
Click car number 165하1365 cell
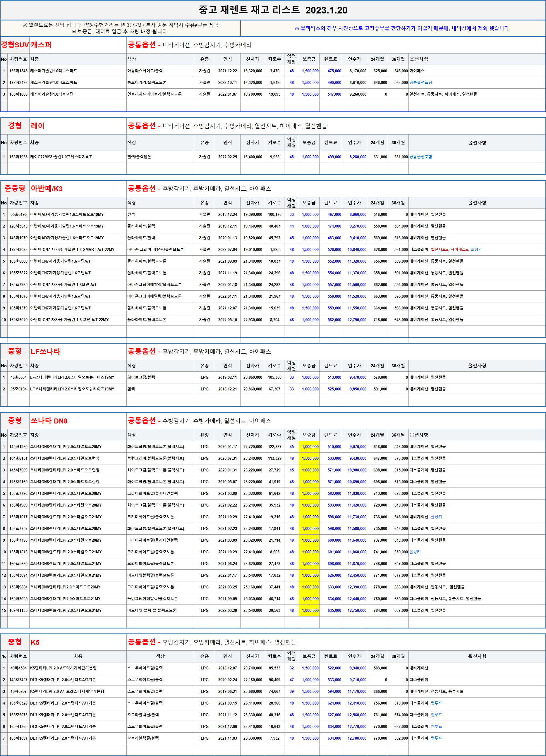[x=18, y=727]
